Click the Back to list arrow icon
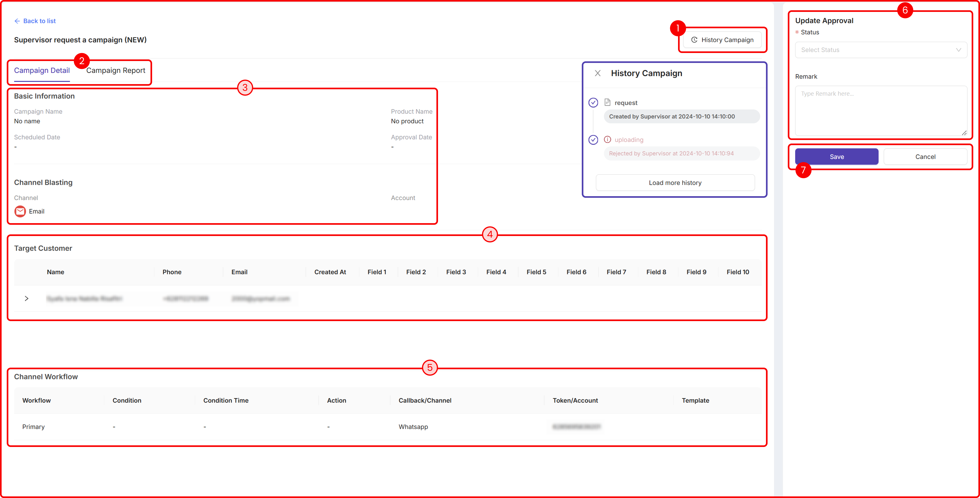This screenshot has height=498, width=980. click(x=17, y=21)
